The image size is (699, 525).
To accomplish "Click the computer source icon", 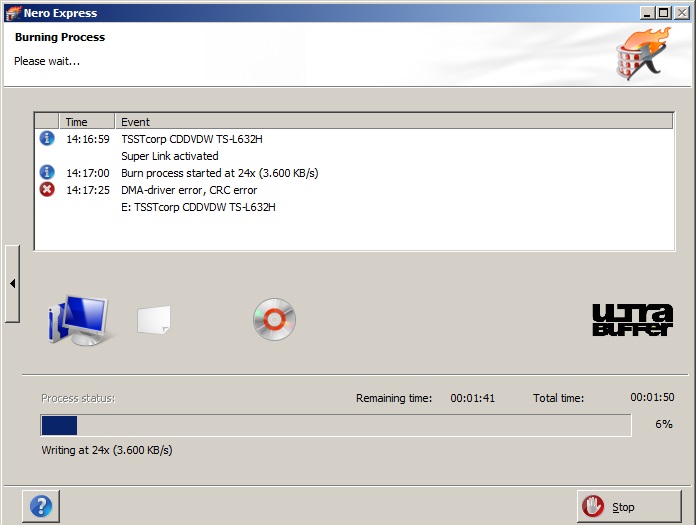I will tap(78, 319).
